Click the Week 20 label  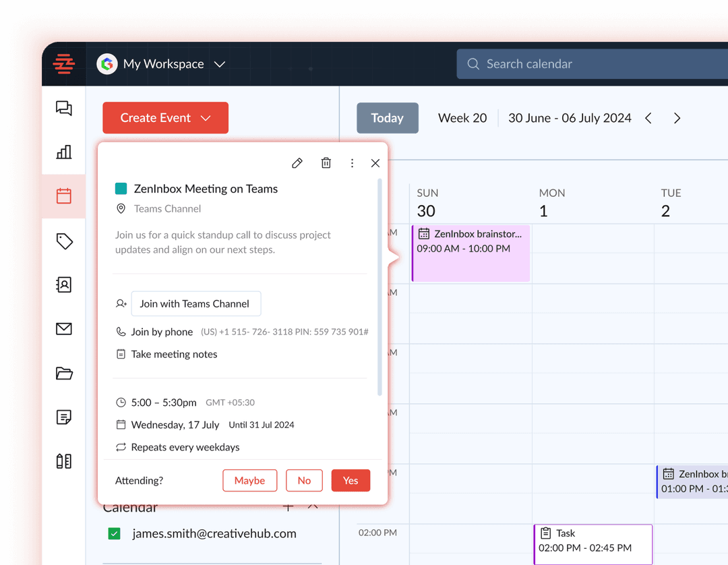click(462, 118)
